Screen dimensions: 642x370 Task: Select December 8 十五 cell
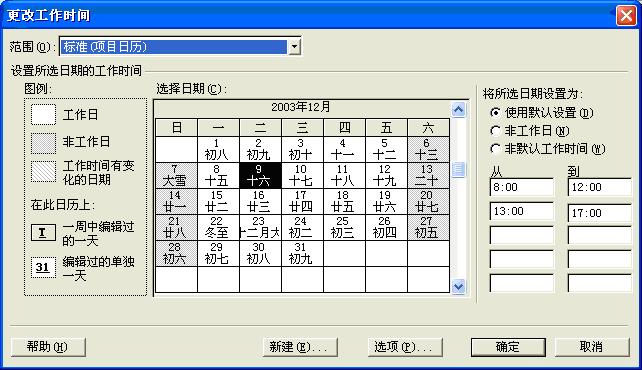pyautogui.click(x=219, y=176)
